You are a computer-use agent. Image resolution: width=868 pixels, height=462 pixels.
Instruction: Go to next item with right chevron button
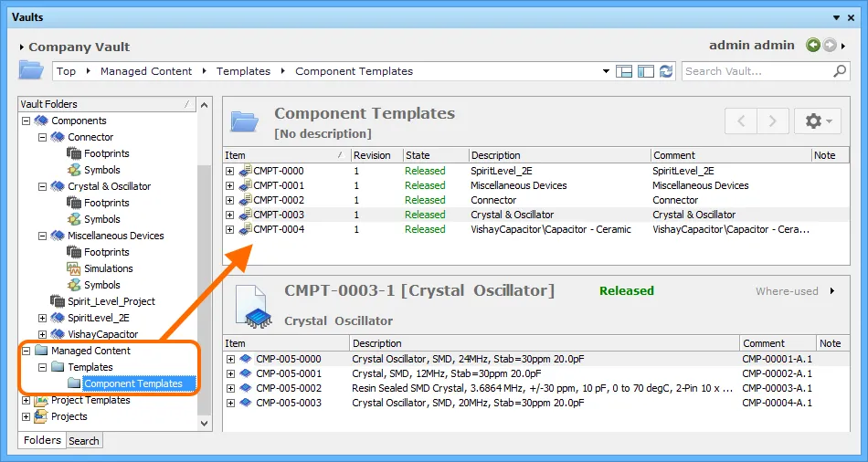click(773, 121)
